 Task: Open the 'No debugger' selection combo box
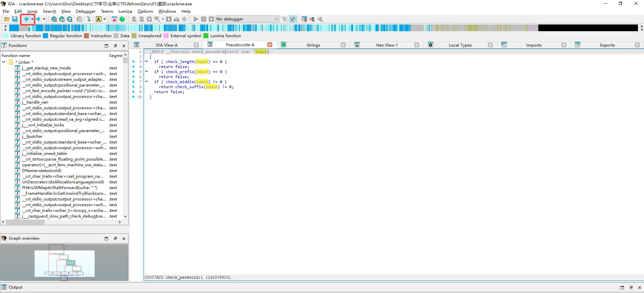pyautogui.click(x=247, y=19)
